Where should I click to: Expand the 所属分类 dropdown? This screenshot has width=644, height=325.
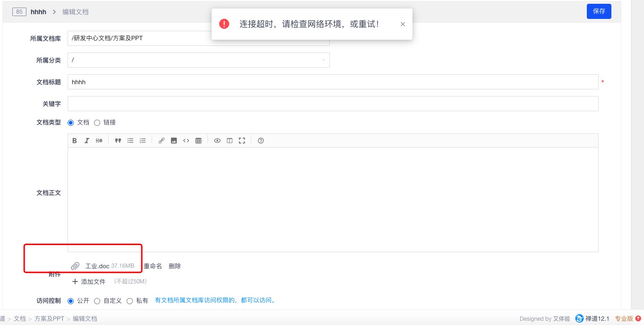tap(198, 60)
